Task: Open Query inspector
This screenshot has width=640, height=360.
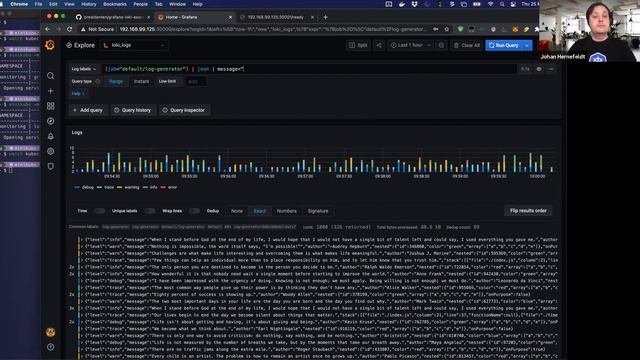Action: tap(184, 110)
